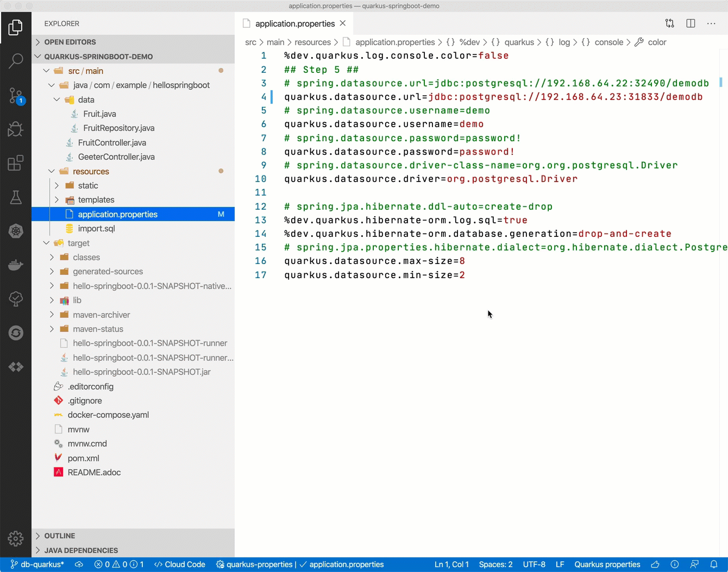The image size is (728, 572).
Task: Open docker-compose.yaml file
Action: point(133,414)
